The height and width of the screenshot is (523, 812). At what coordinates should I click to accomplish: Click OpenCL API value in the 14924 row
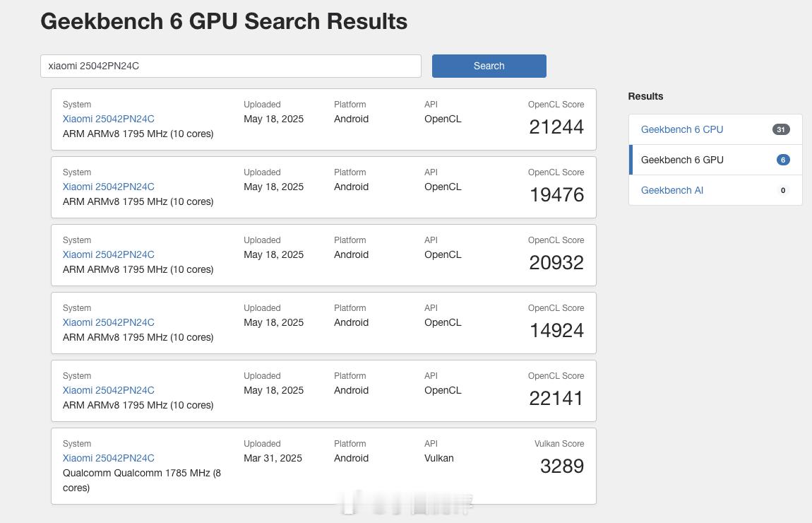[443, 322]
